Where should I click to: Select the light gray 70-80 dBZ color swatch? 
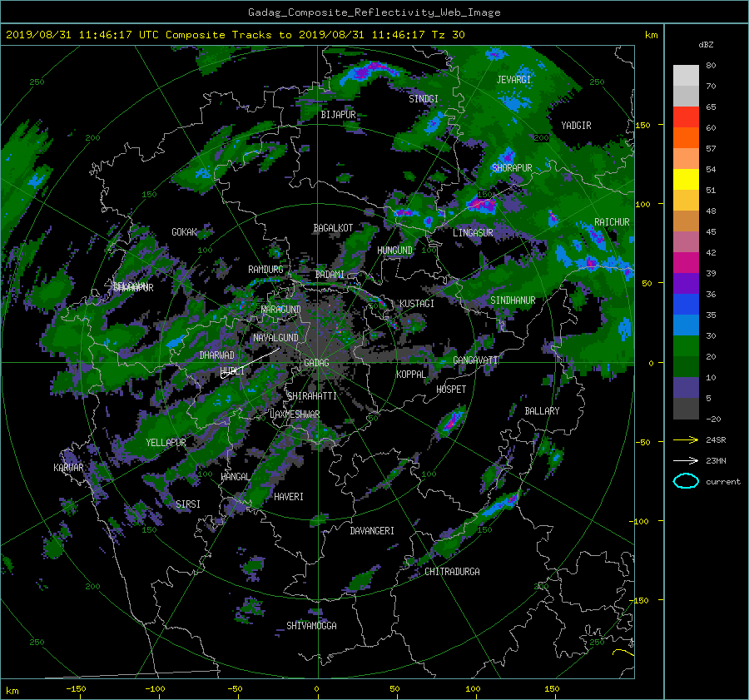coord(686,76)
